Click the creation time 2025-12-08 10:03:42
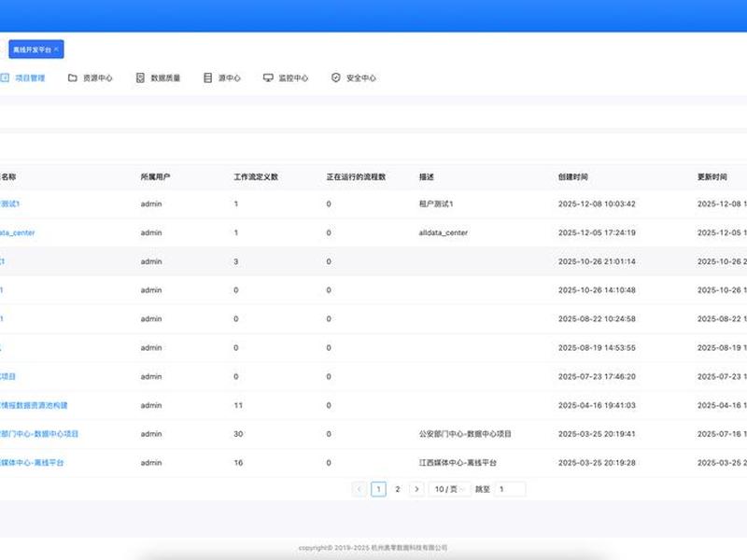 point(597,203)
